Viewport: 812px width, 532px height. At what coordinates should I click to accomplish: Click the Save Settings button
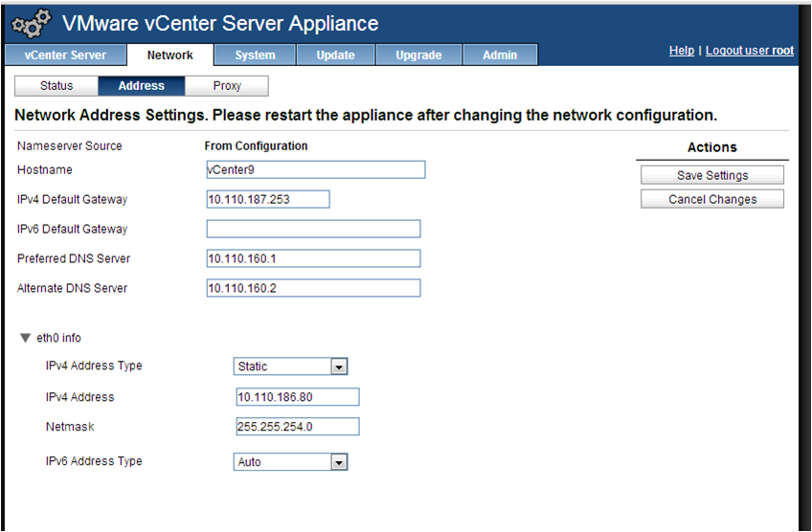click(712, 175)
